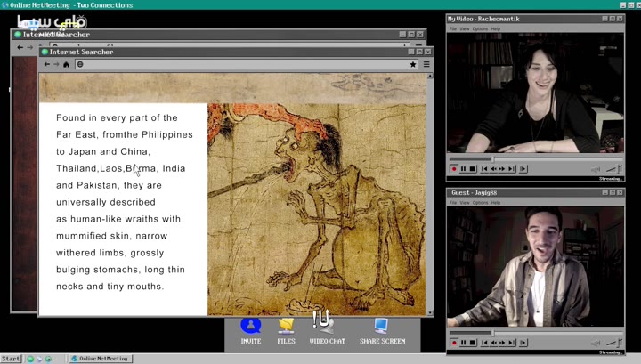Step frame forward in My Video player
Viewport: 641px width, 364px height.
(523, 169)
